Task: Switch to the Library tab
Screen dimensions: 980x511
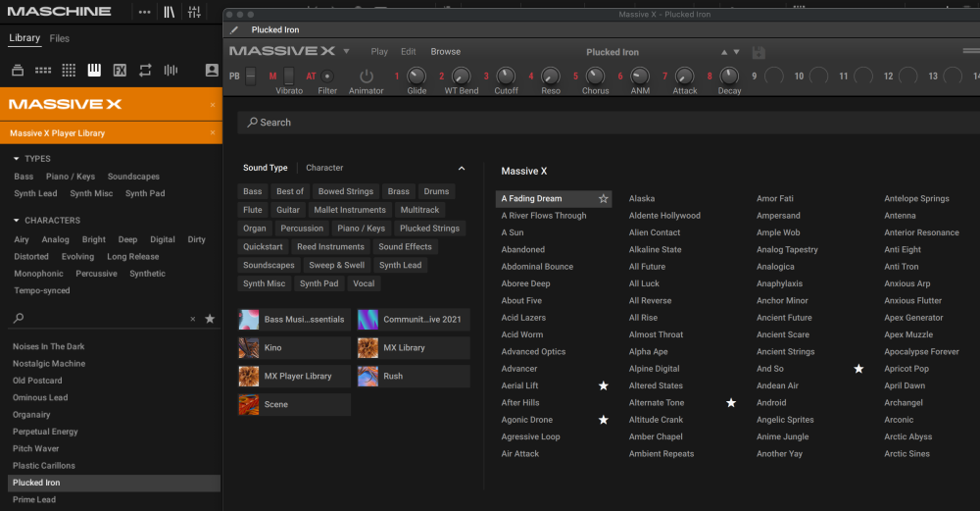Action: [x=24, y=38]
